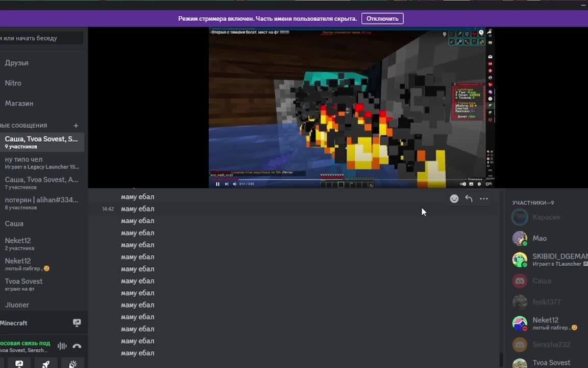Click Голосовая связь подключена status text
This screenshot has width=588, height=368.
pyautogui.click(x=24, y=343)
